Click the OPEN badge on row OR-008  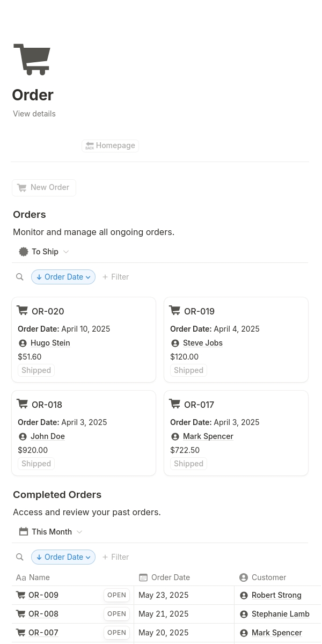[x=116, y=613]
